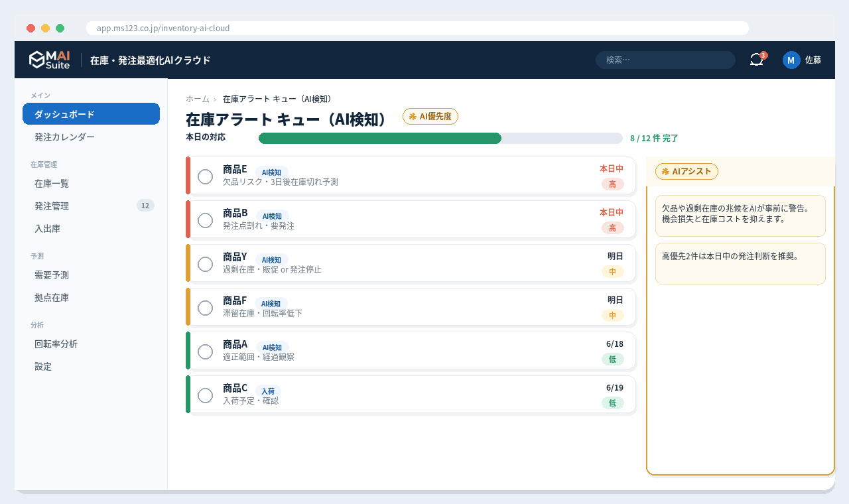This screenshot has height=504, width=849.
Task: Click '発注点割れ・要発注' description
Action: tap(259, 225)
